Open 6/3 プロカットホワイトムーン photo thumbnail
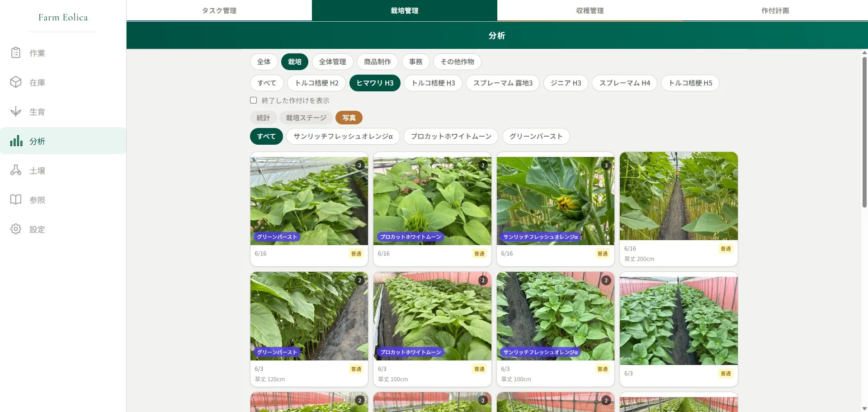 coord(432,316)
